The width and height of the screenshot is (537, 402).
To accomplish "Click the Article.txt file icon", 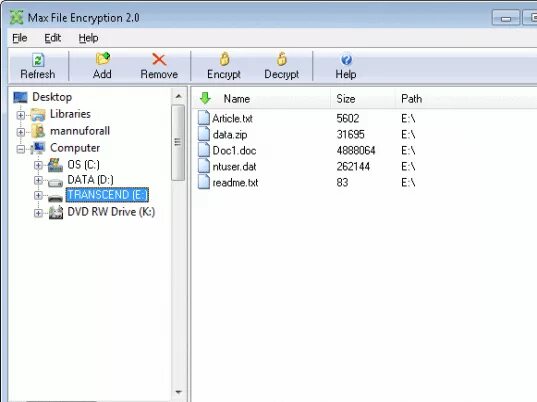I will pos(204,118).
